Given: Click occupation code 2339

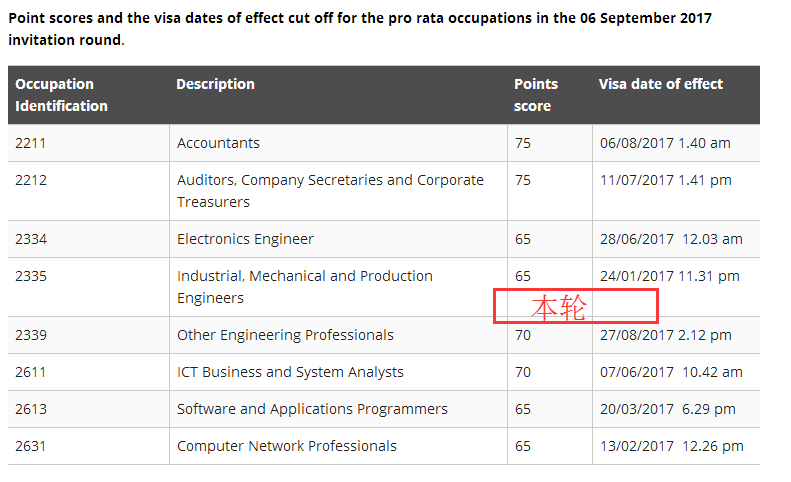Looking at the screenshot, I should click(x=31, y=335).
